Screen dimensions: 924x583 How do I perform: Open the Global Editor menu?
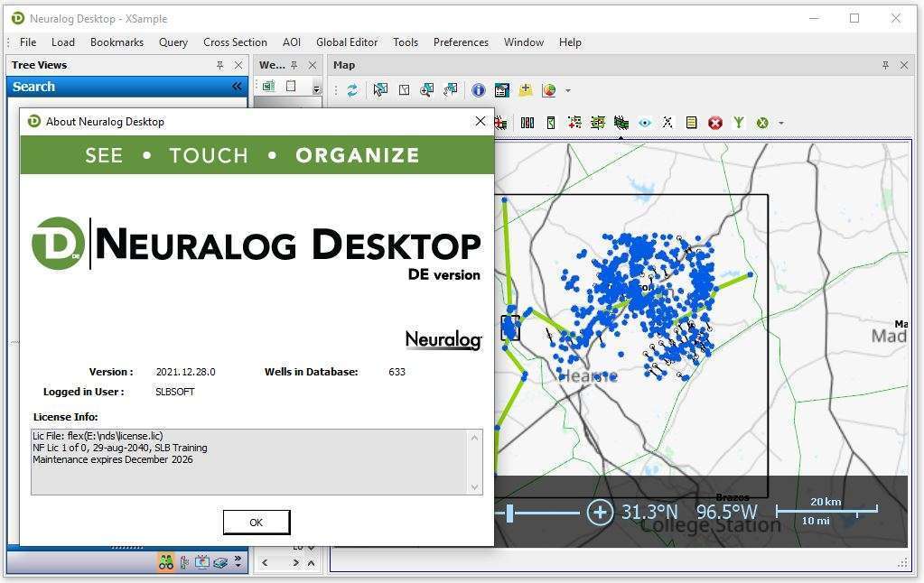347,42
